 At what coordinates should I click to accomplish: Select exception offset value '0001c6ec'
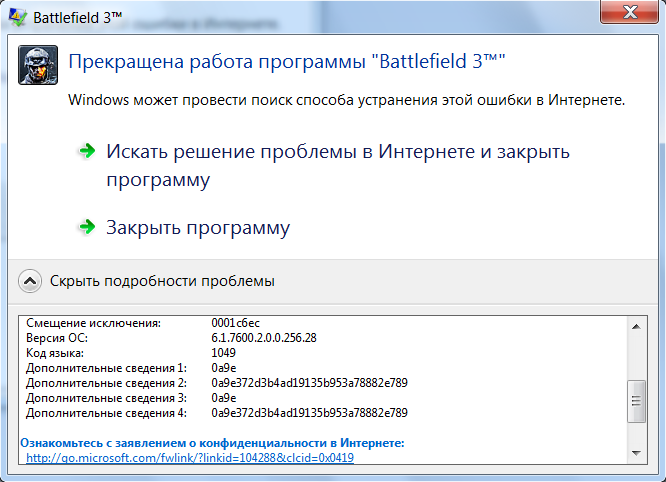[x=235, y=323]
